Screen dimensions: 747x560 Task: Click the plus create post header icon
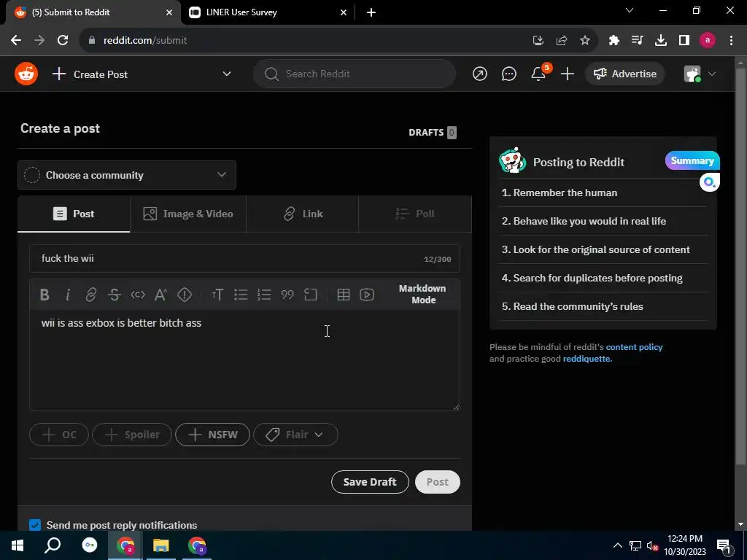(x=568, y=74)
